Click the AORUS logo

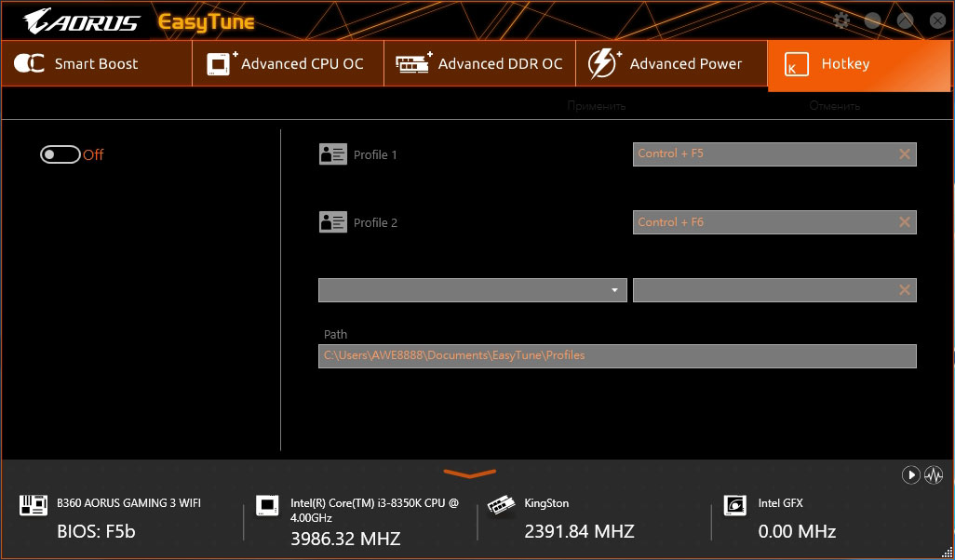point(82,21)
